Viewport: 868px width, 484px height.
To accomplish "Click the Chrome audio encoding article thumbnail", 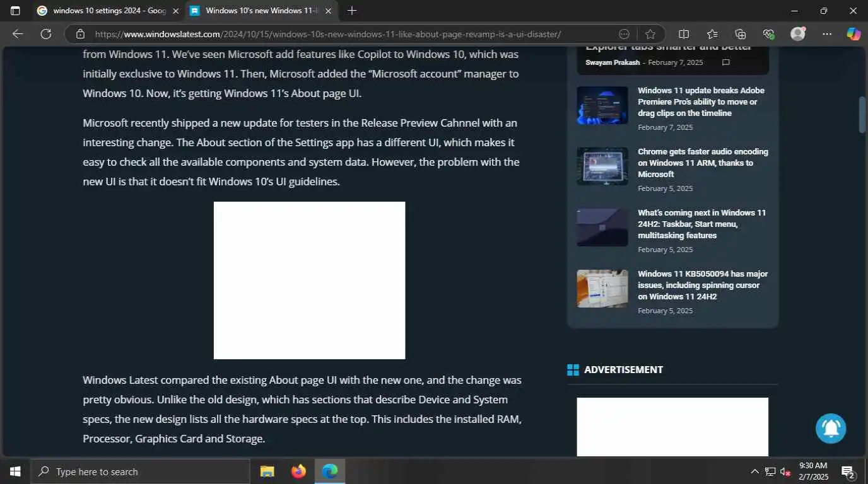I will [x=602, y=166].
